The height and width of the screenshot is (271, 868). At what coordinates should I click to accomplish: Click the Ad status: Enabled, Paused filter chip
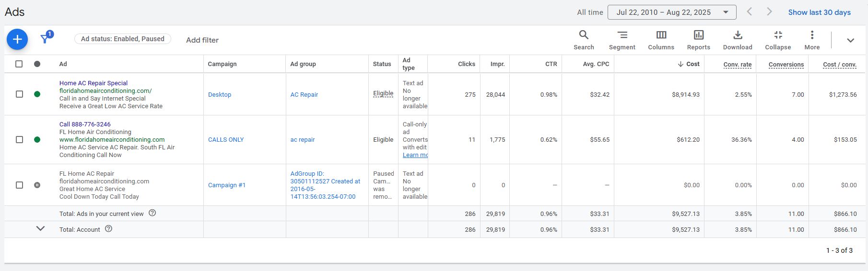coord(123,39)
